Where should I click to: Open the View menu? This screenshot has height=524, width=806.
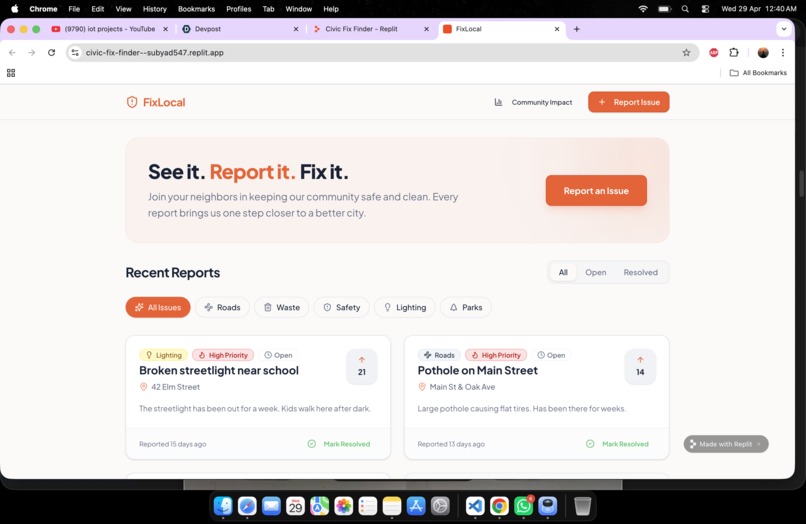click(x=123, y=9)
